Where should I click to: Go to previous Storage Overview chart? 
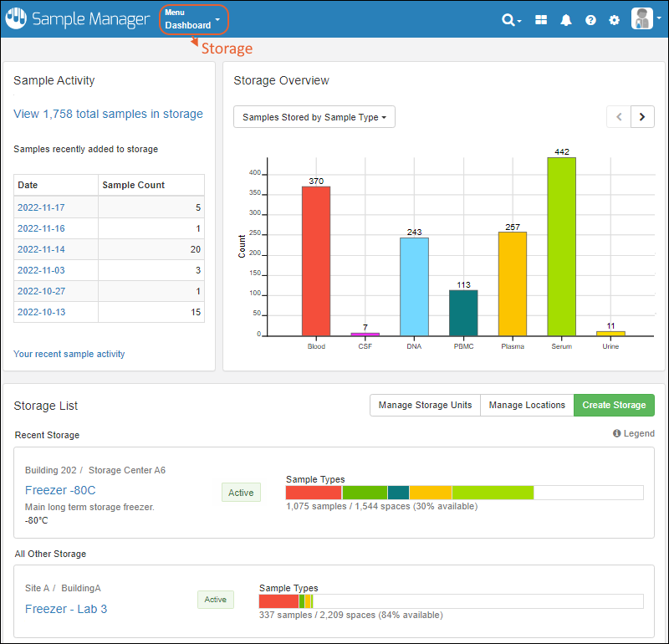click(619, 117)
